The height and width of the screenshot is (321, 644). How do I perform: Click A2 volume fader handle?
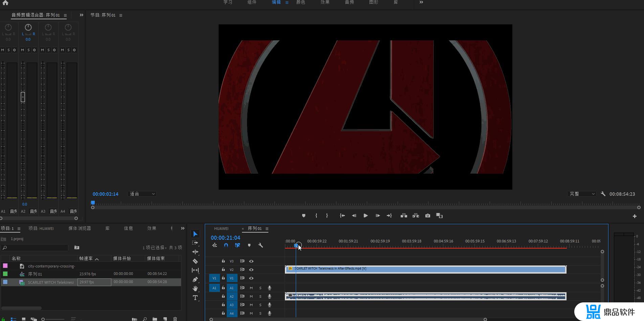(x=23, y=97)
